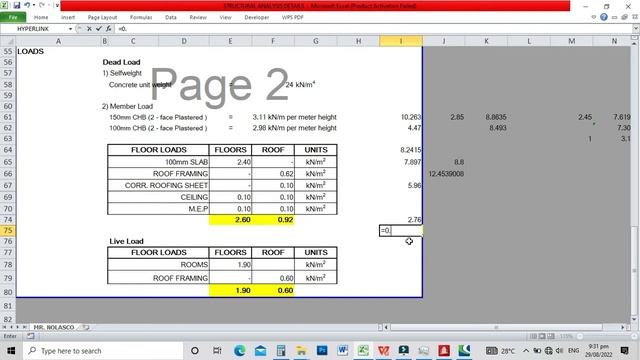640x360 pixels.
Task: Switch to the Insert ribbon tab
Action: click(68, 18)
